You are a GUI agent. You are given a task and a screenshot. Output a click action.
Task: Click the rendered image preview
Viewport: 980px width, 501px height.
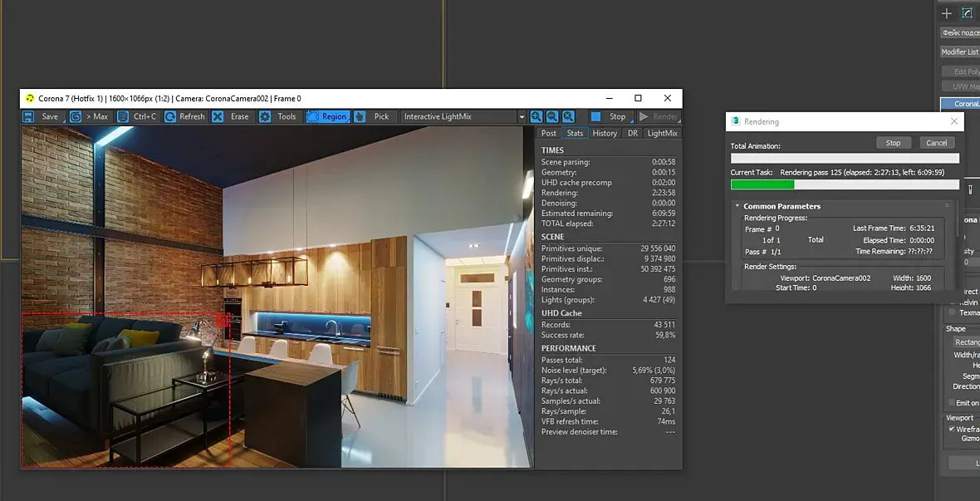pyautogui.click(x=277, y=297)
